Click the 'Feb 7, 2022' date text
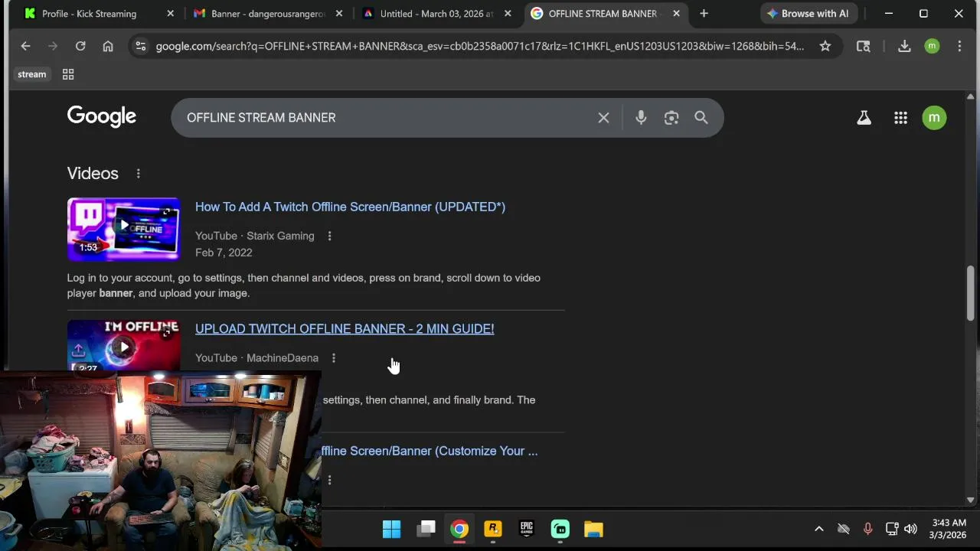This screenshot has width=980, height=551. coord(224,253)
